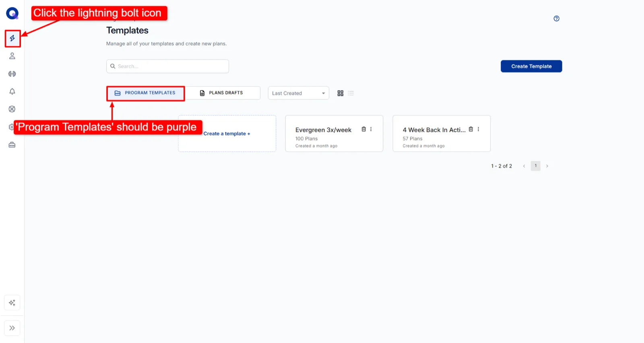The image size is (644, 343).
Task: Focus the Search templates field
Action: (x=167, y=66)
